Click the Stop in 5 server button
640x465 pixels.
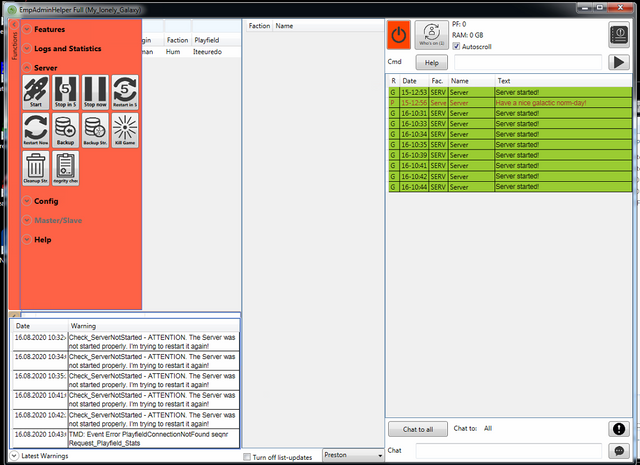pos(66,92)
